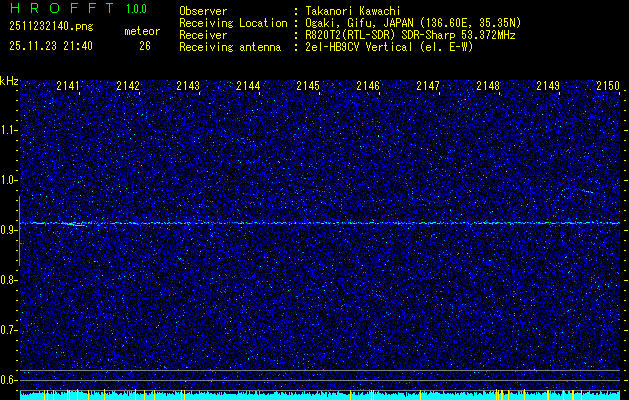Click the 0.9 kHz axis label
The image size is (629, 400).
(x=8, y=230)
